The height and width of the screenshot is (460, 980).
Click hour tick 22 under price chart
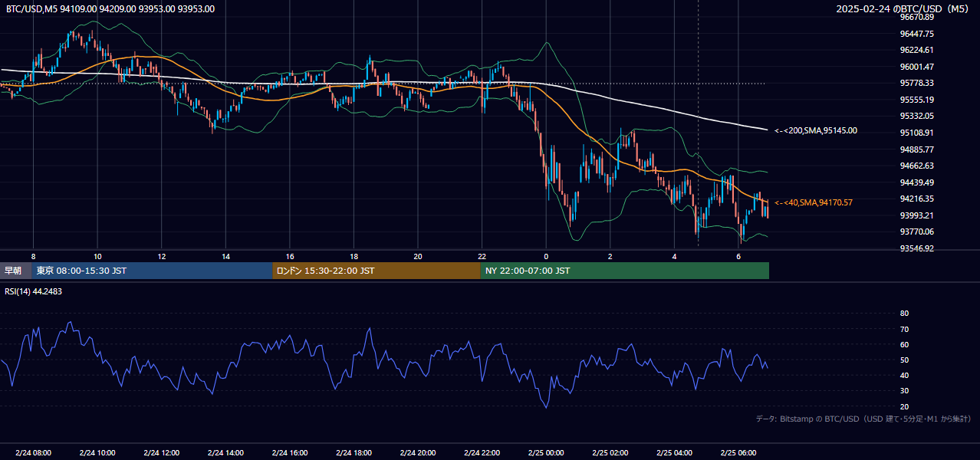pos(482,256)
